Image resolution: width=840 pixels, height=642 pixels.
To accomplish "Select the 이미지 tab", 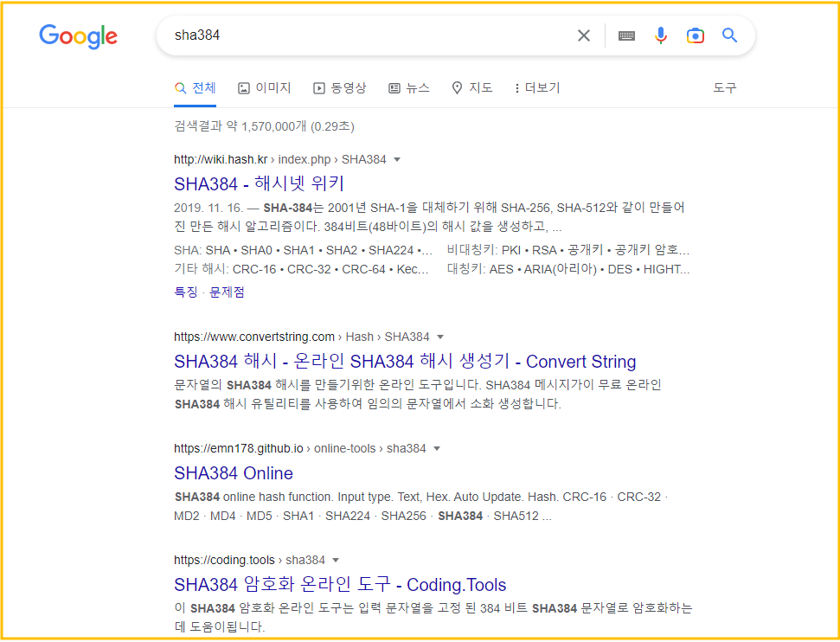I will point(264,87).
